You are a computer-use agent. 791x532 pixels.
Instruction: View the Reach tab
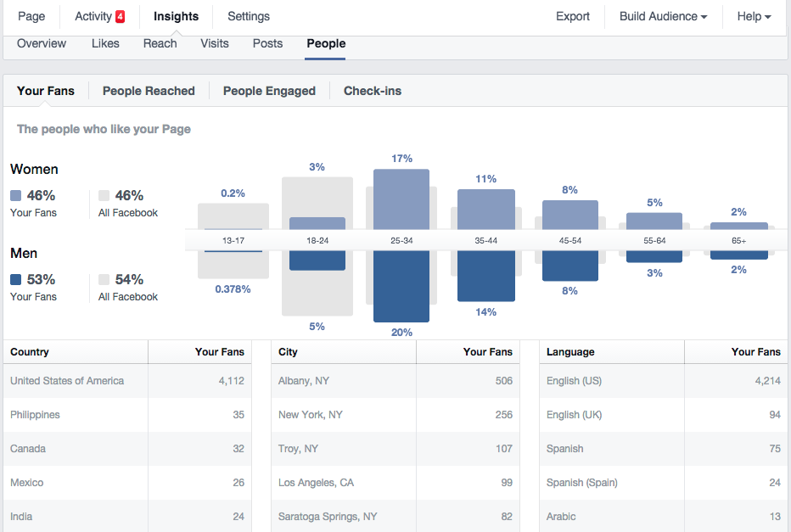pos(160,43)
